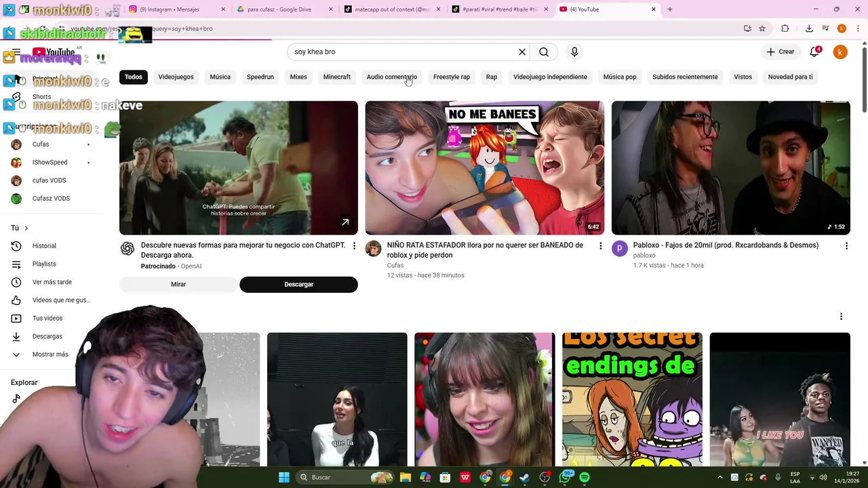Open Ver más tarde in the sidebar
Viewport: 868px width, 488px height.
tap(52, 282)
